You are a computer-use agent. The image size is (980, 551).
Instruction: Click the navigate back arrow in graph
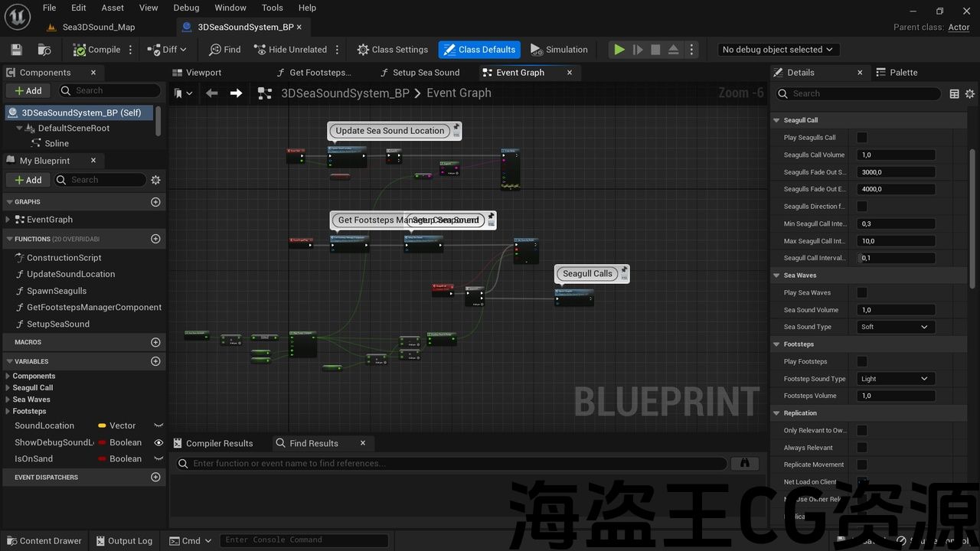pos(212,93)
